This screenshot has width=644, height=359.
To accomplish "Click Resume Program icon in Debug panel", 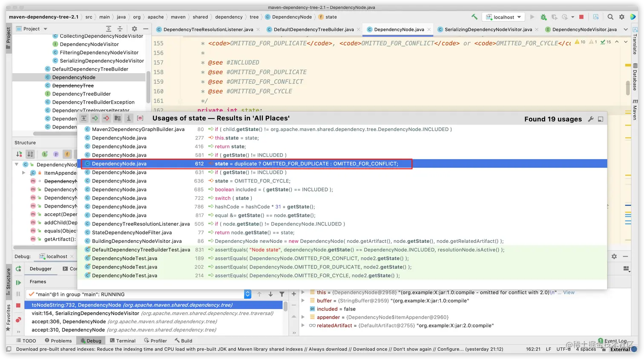I will pos(18,282).
